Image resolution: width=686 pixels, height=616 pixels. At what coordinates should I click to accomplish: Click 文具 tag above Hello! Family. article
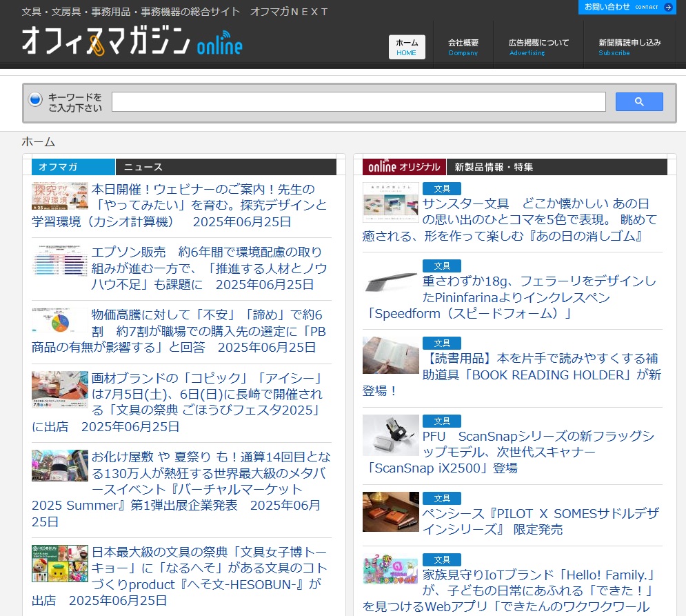pos(441,559)
